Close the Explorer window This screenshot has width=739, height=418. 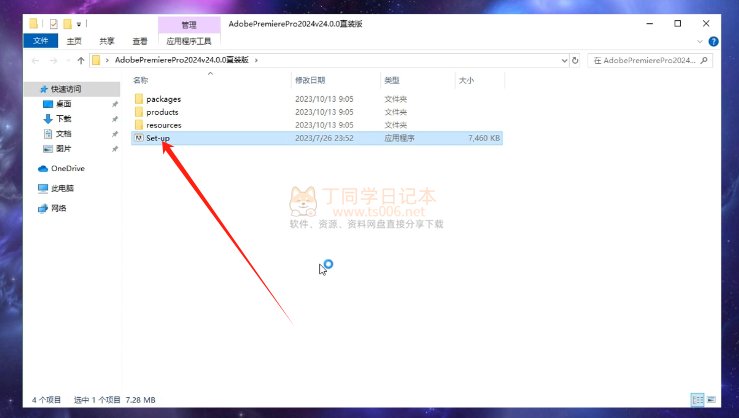(706, 24)
